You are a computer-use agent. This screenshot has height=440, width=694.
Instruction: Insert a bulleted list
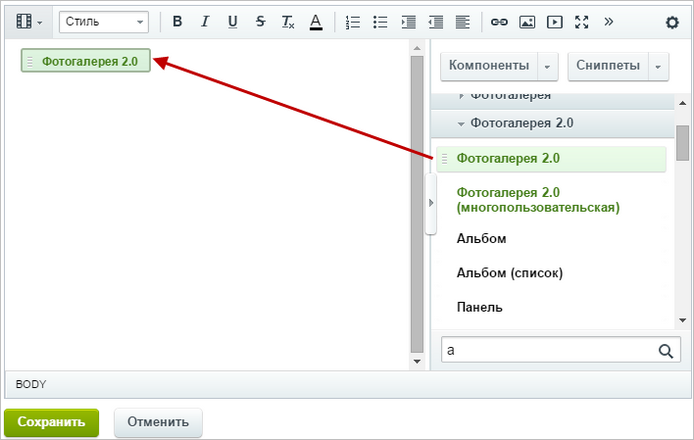point(380,22)
